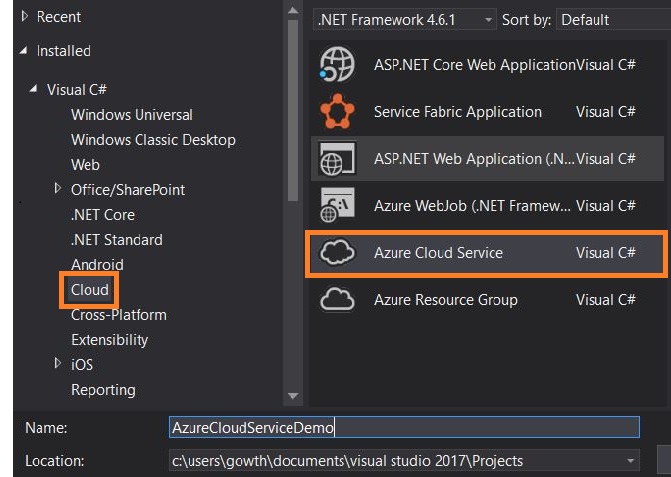Click the Azure Resource Group cloud icon
Screen dimensions: 671x477
point(336,299)
